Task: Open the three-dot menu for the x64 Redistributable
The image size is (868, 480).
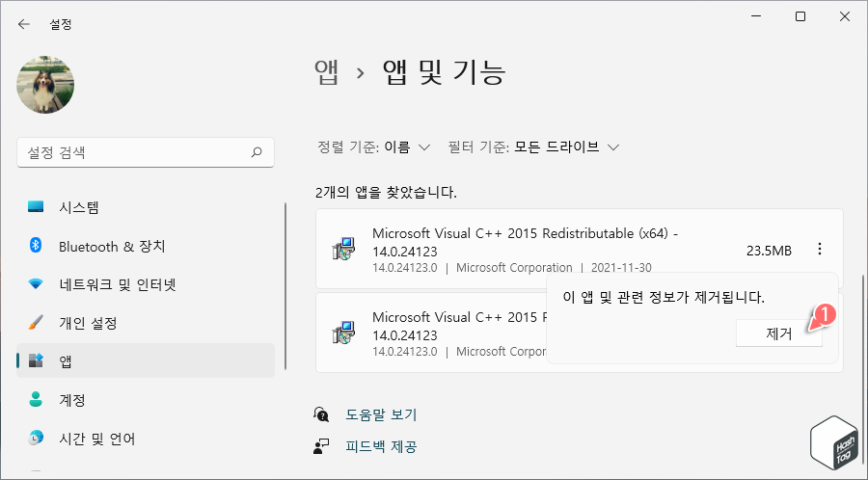Action: tap(820, 250)
